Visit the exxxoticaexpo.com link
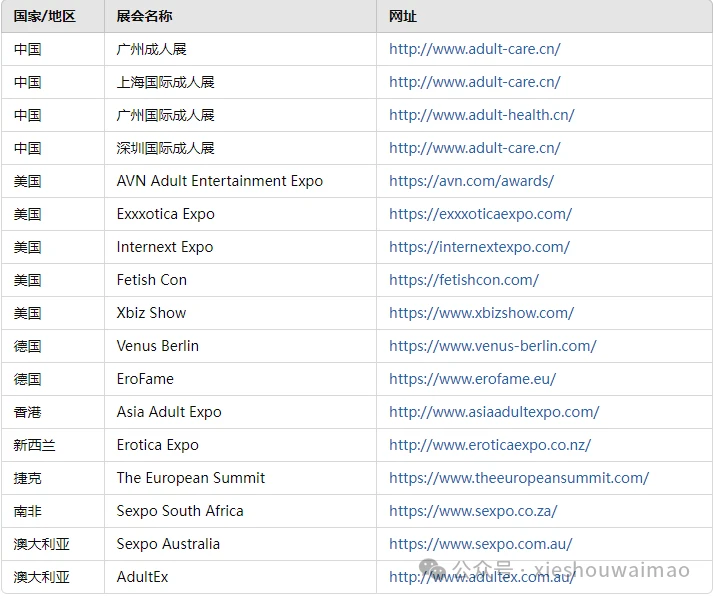The height and width of the screenshot is (599, 713). pos(480,214)
